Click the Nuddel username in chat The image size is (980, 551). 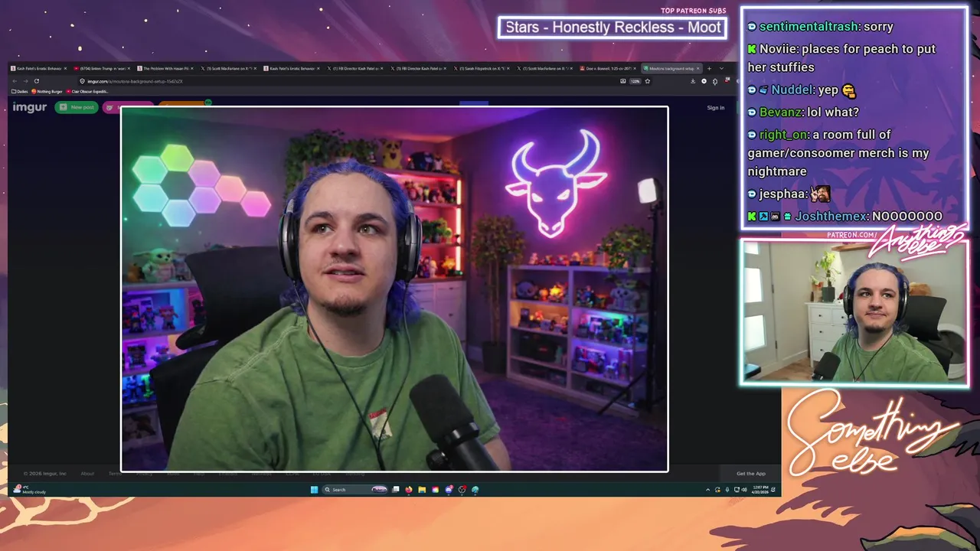click(x=792, y=90)
